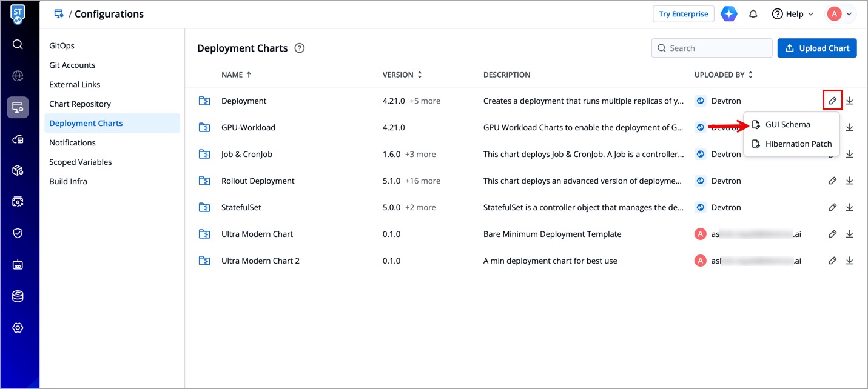The height and width of the screenshot is (389, 868).
Task: Expand the Help dropdown menu
Action: [x=793, y=14]
